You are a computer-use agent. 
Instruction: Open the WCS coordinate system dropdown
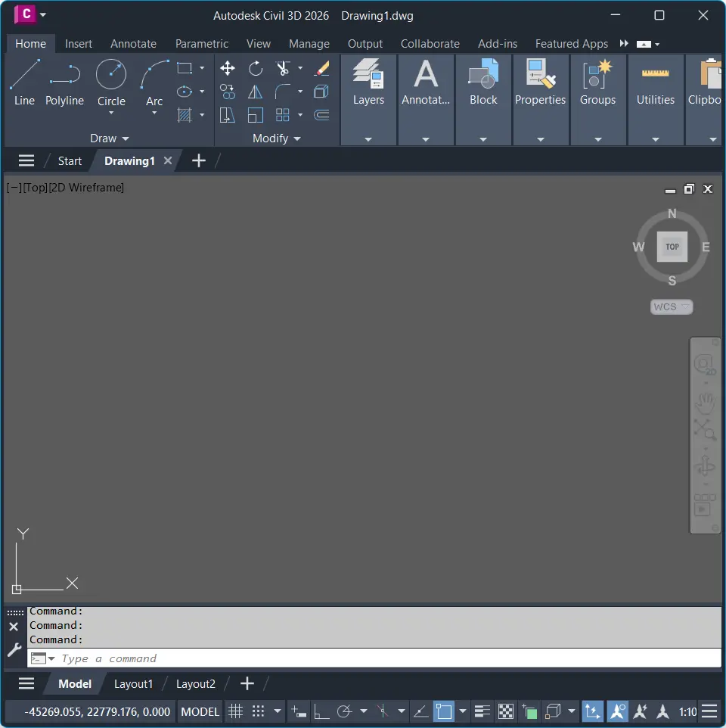coord(672,306)
